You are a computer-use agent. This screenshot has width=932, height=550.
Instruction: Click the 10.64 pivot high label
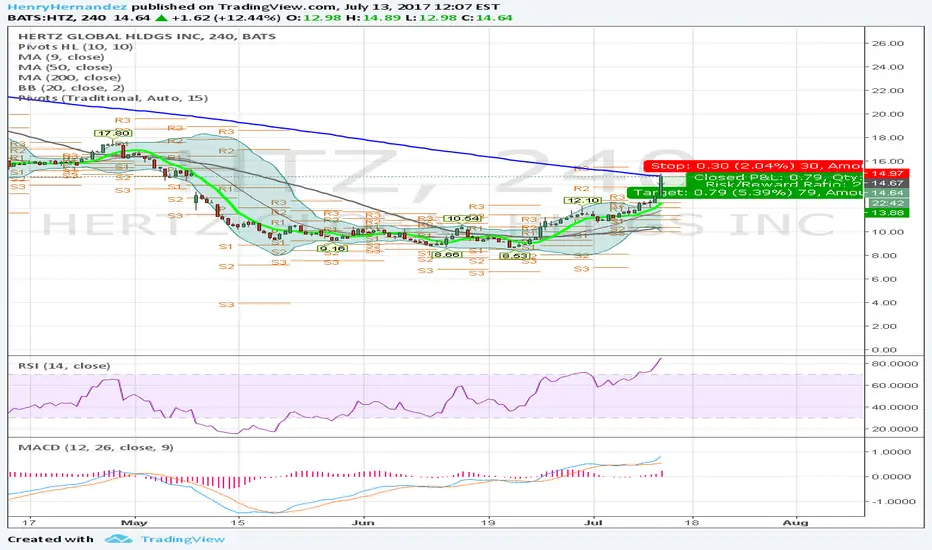coord(463,219)
